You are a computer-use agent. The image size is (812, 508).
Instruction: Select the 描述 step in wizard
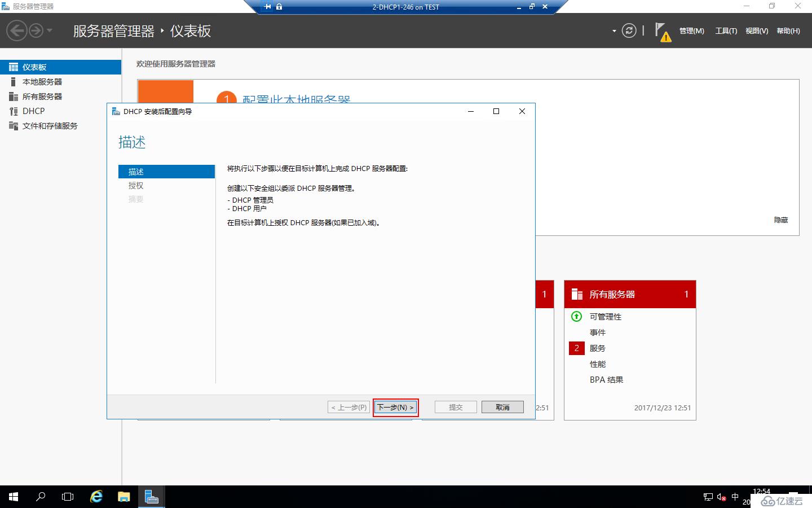click(x=166, y=172)
